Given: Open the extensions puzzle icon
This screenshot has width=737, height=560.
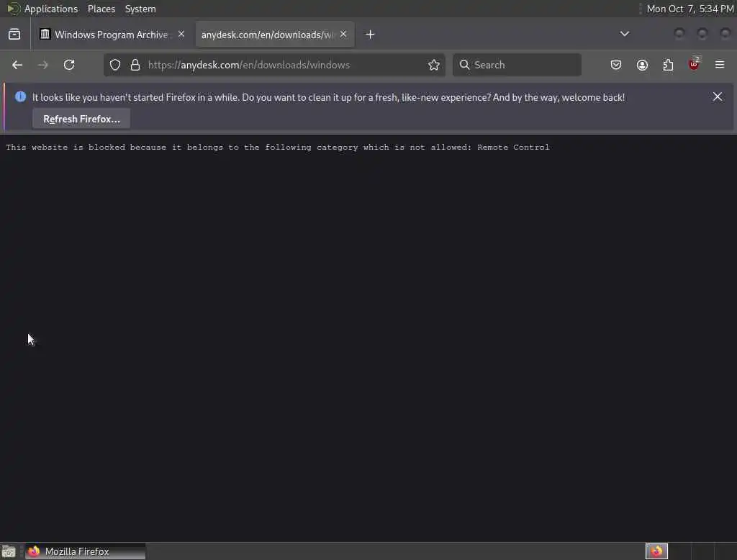Looking at the screenshot, I should (x=668, y=65).
